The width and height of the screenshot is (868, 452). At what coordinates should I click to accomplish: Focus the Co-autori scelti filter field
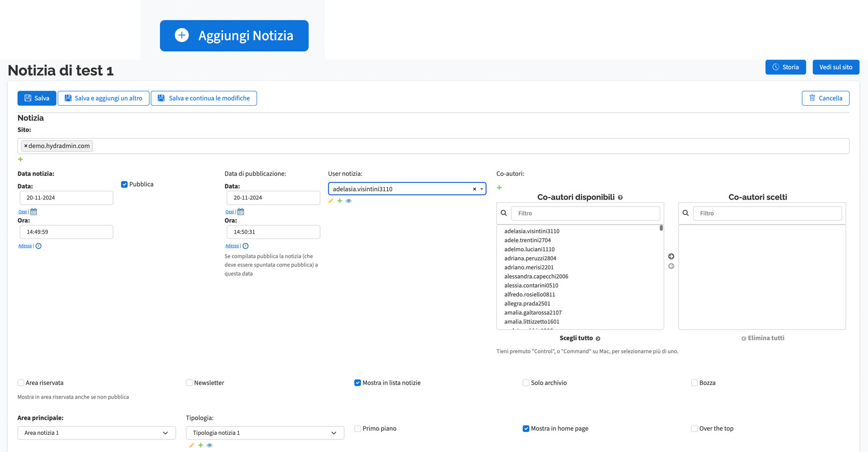point(767,213)
